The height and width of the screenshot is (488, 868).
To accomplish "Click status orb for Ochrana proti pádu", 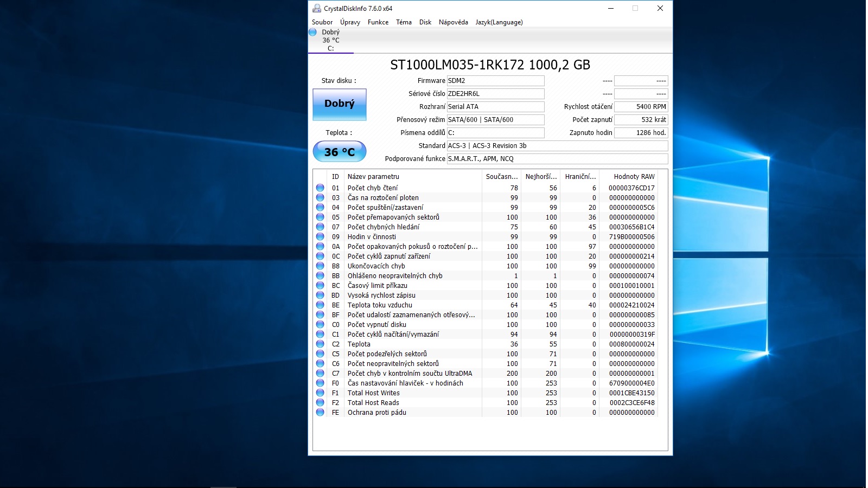I will pyautogui.click(x=320, y=413).
